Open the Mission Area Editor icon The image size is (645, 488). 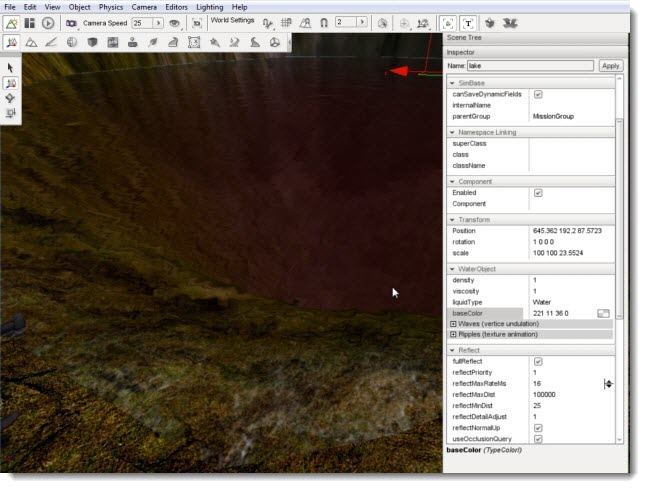tap(194, 42)
